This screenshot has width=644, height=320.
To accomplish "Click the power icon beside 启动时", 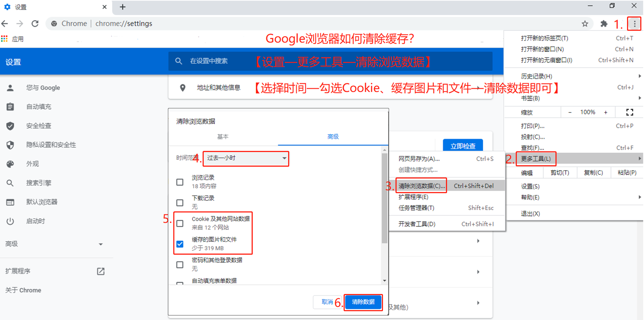I will click(x=10, y=221).
